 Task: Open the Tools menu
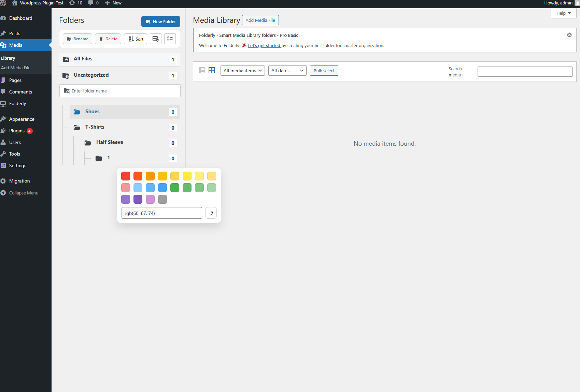click(26, 154)
